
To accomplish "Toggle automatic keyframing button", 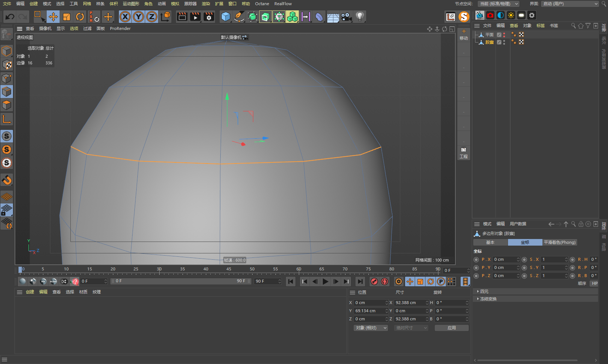I will click(385, 282).
